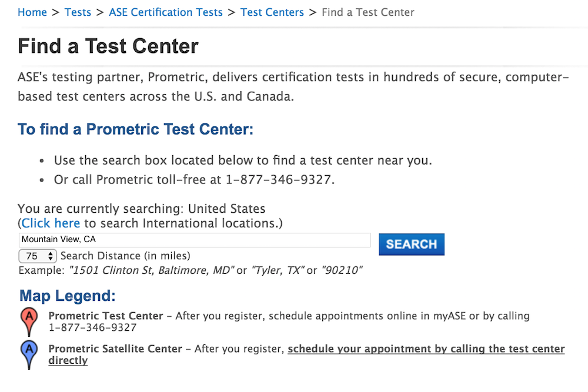Click the 'Map Legend:' heading

tap(68, 296)
